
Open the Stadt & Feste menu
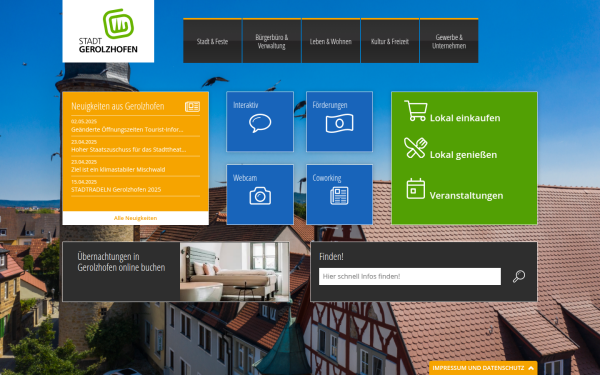[212, 41]
